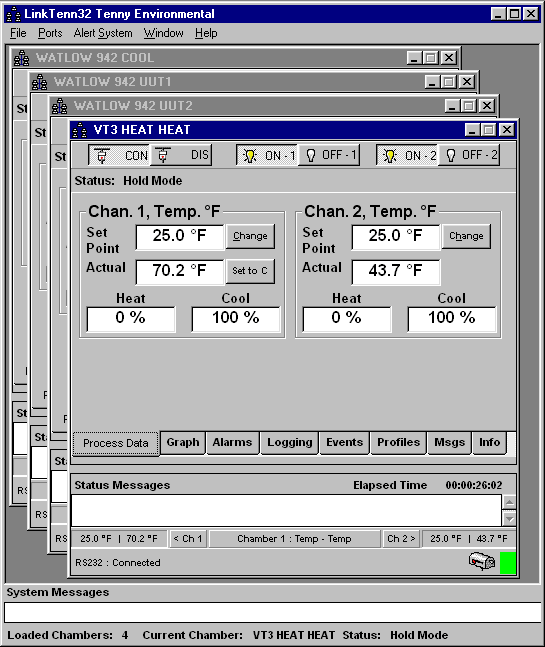
Task: Click the CON connect toolbar button
Action: (119, 155)
